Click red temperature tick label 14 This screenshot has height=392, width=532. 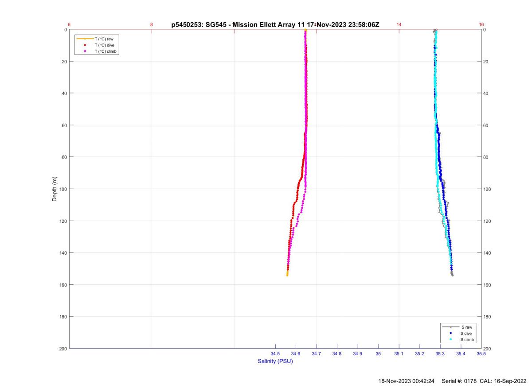(399, 25)
